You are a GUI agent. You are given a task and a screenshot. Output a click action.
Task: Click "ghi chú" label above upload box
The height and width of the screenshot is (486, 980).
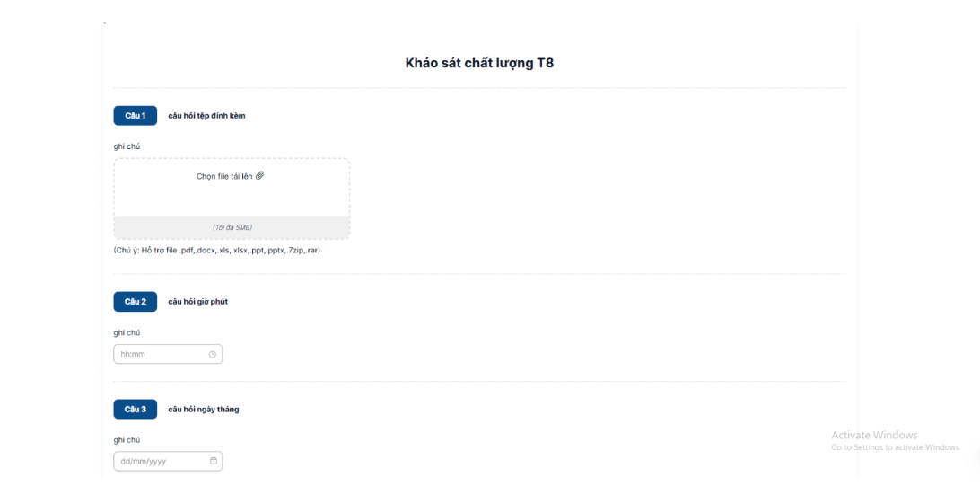tap(127, 146)
